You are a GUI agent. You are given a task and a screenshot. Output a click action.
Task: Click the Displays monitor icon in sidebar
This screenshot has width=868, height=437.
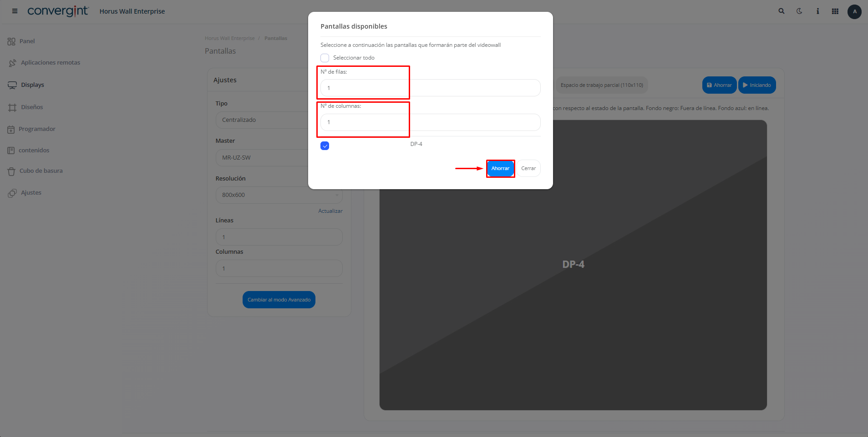[x=12, y=85]
